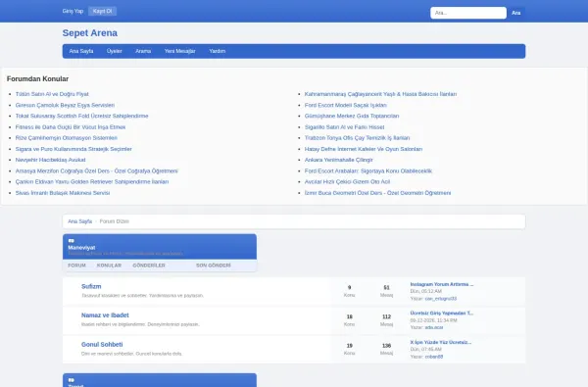
Task: Open Çankırı Eldivan Golden Retriever topic
Action: coord(92,182)
